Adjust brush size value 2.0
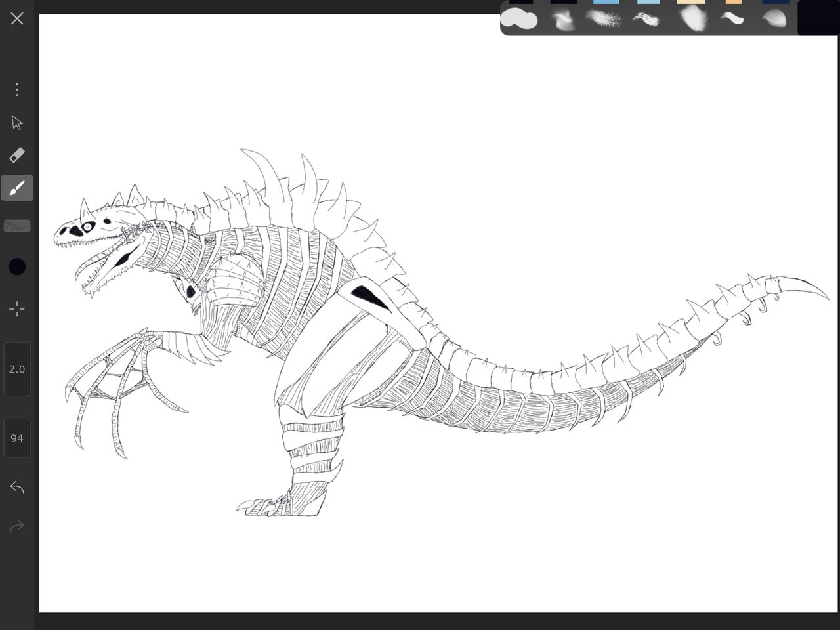Screen dimensions: 840x630 (x=17, y=369)
